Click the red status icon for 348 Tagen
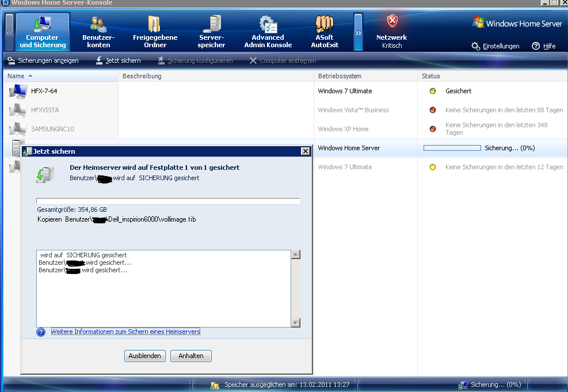The width and height of the screenshot is (568, 392). click(433, 128)
